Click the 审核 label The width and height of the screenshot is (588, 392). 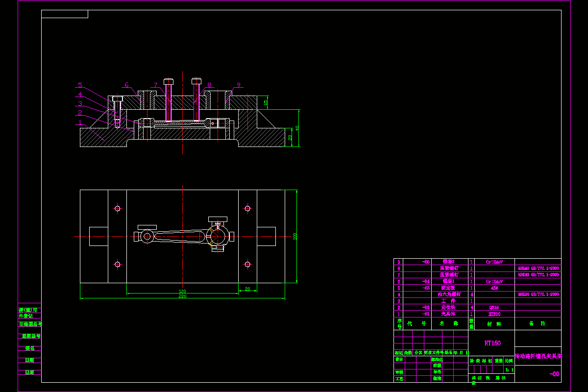coord(399,372)
